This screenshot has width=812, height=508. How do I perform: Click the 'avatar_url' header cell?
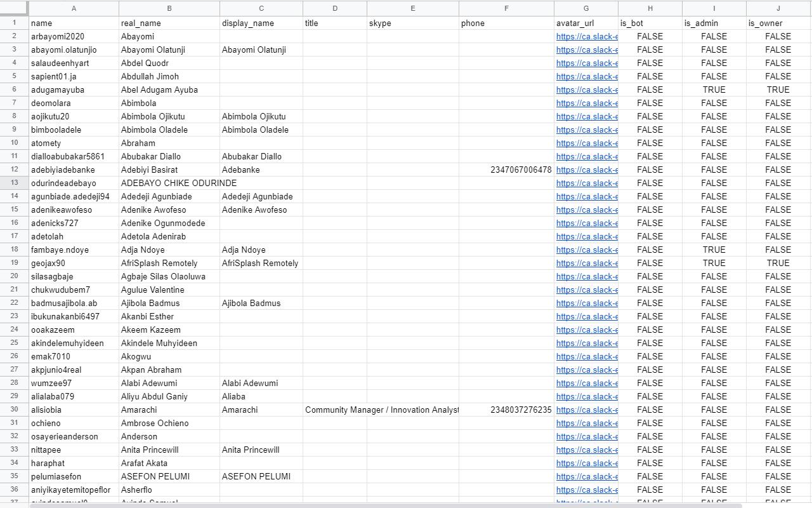(586, 23)
